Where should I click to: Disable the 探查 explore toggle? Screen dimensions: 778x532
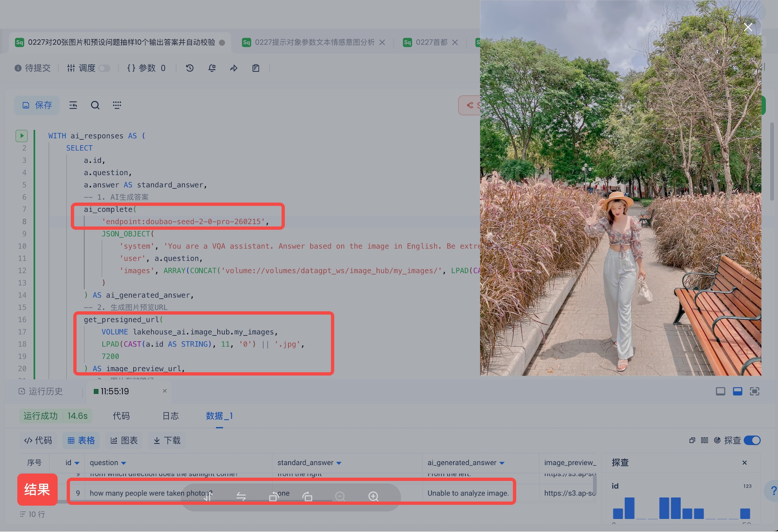752,440
